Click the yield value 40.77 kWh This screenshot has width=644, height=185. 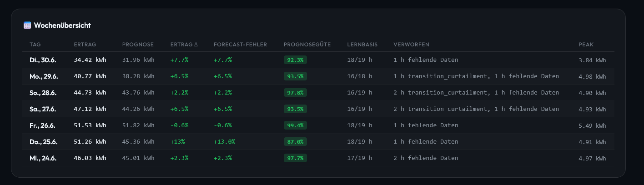coord(90,76)
